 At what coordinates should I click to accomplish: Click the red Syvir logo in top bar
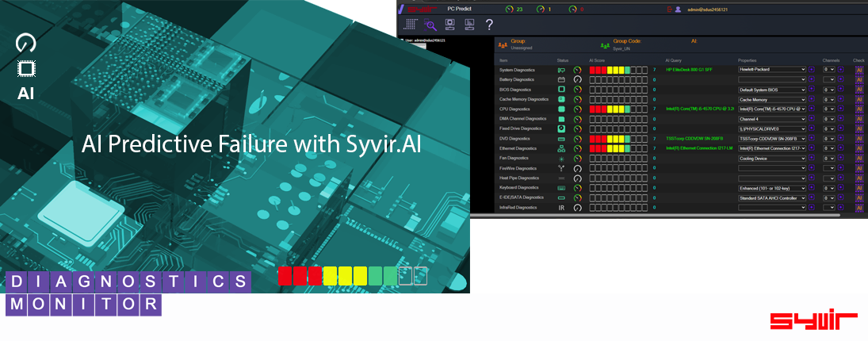coord(422,10)
